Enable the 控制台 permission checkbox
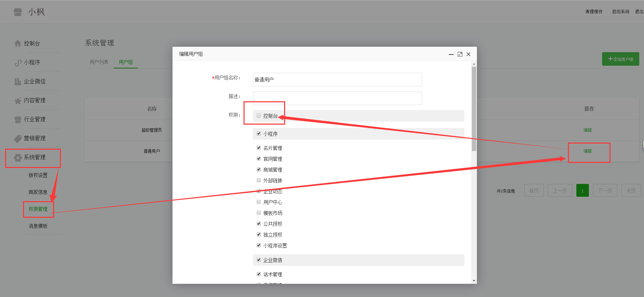Viewport: 644px width, 297px height. click(x=259, y=116)
